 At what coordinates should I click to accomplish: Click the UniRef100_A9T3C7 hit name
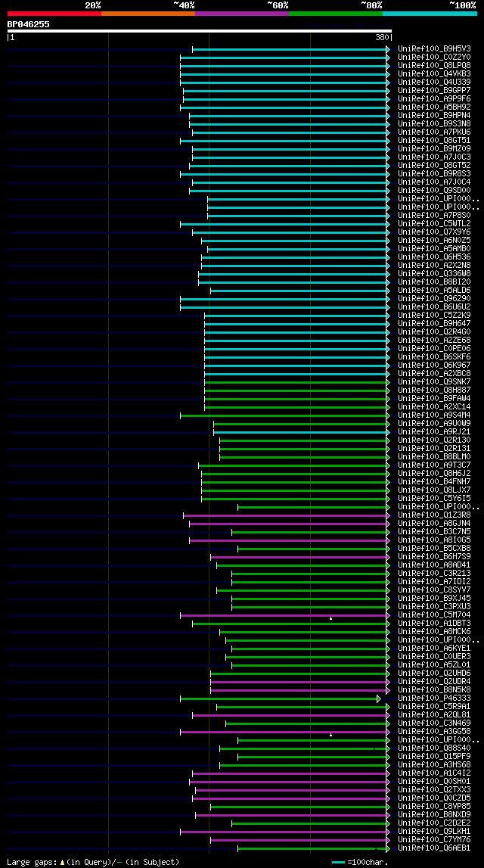[434, 465]
